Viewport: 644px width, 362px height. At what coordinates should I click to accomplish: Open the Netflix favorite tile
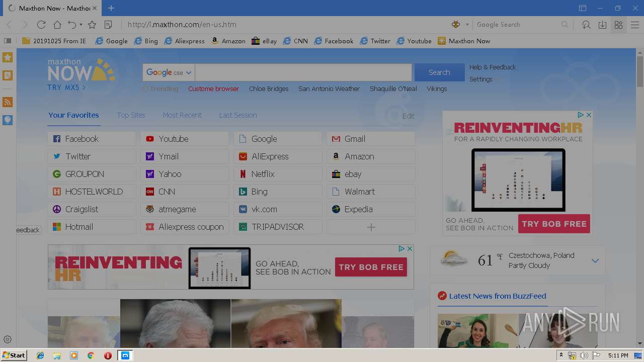point(278,174)
